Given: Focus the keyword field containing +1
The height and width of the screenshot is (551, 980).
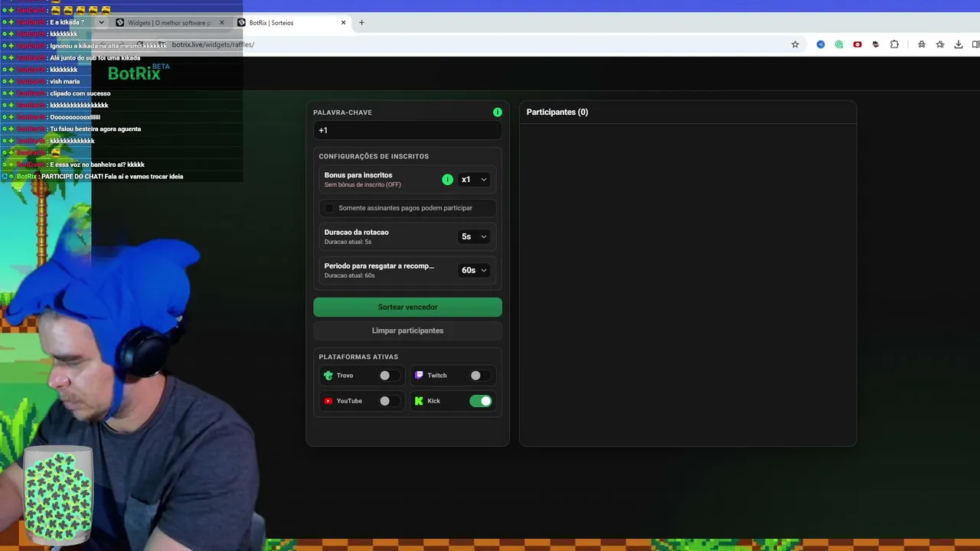Looking at the screenshot, I should (x=407, y=131).
